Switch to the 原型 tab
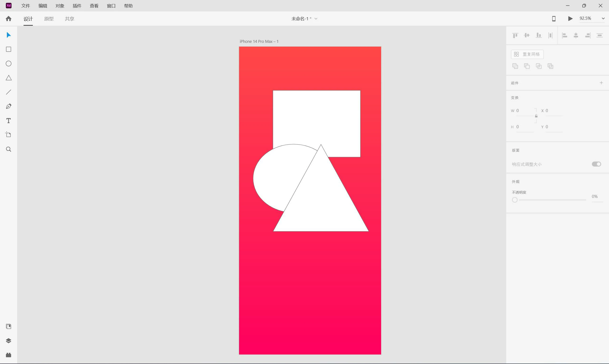The width and height of the screenshot is (609, 364). pyautogui.click(x=49, y=19)
